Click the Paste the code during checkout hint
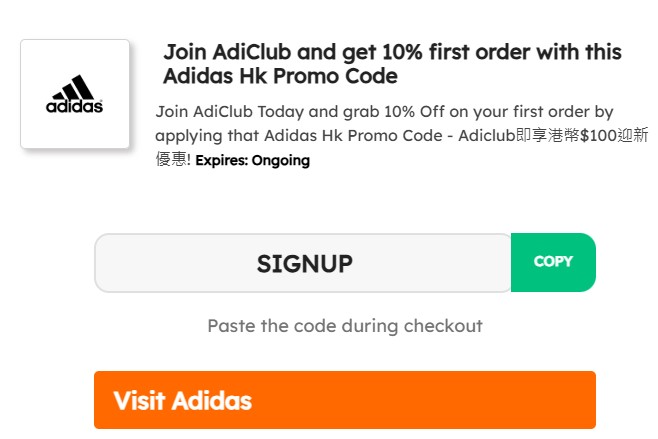The width and height of the screenshot is (658, 439). pyautogui.click(x=344, y=325)
